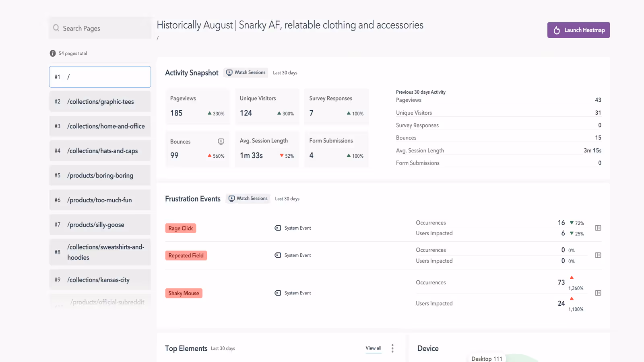Screen dimensions: 644x362
Task: Click the Bounces card showing 99
Action: pos(197,149)
